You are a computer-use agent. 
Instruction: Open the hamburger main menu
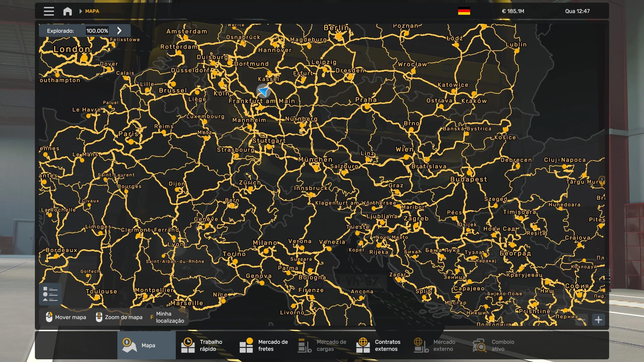pyautogui.click(x=49, y=11)
